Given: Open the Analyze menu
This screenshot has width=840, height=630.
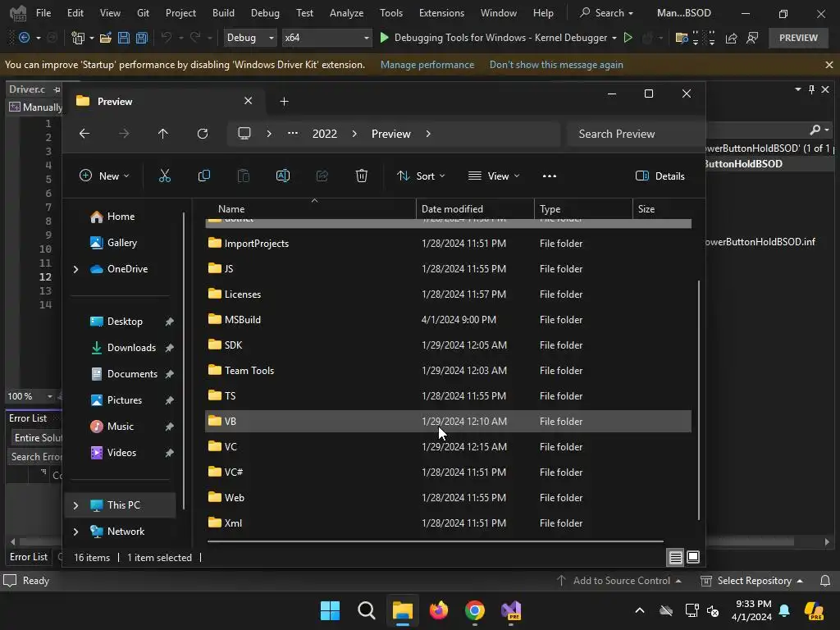Looking at the screenshot, I should tap(347, 13).
